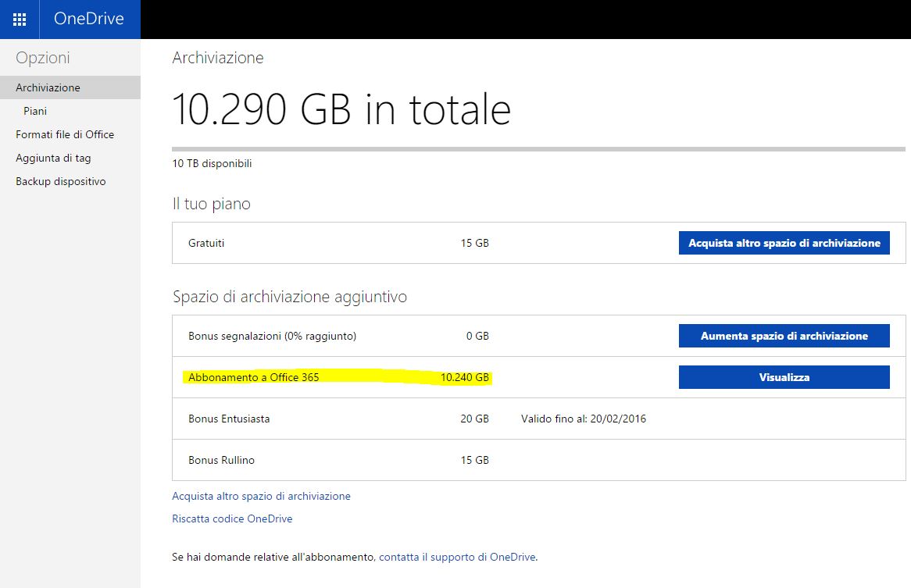Click the Archiviazione page heading

[x=218, y=58]
